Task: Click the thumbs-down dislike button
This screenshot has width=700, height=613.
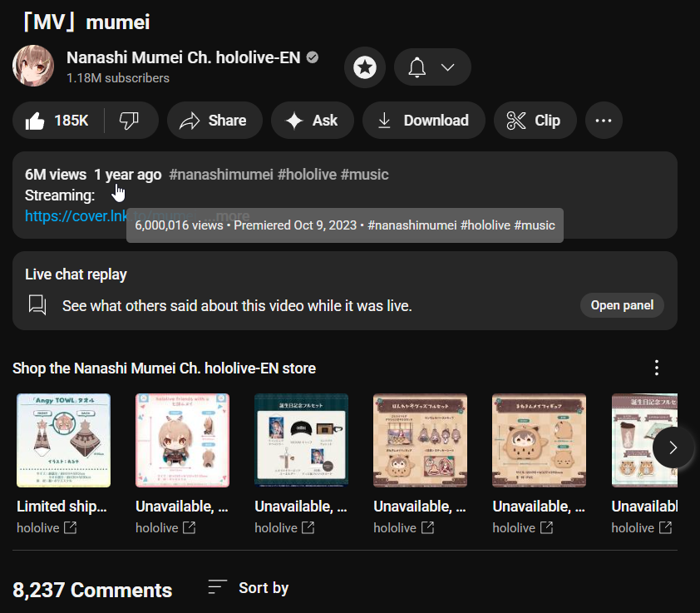Action: [x=131, y=120]
